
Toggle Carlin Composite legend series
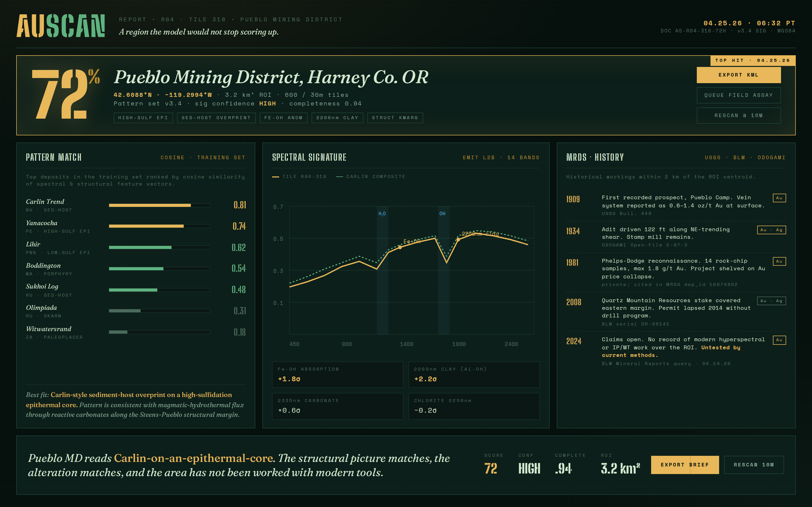[x=370, y=177]
